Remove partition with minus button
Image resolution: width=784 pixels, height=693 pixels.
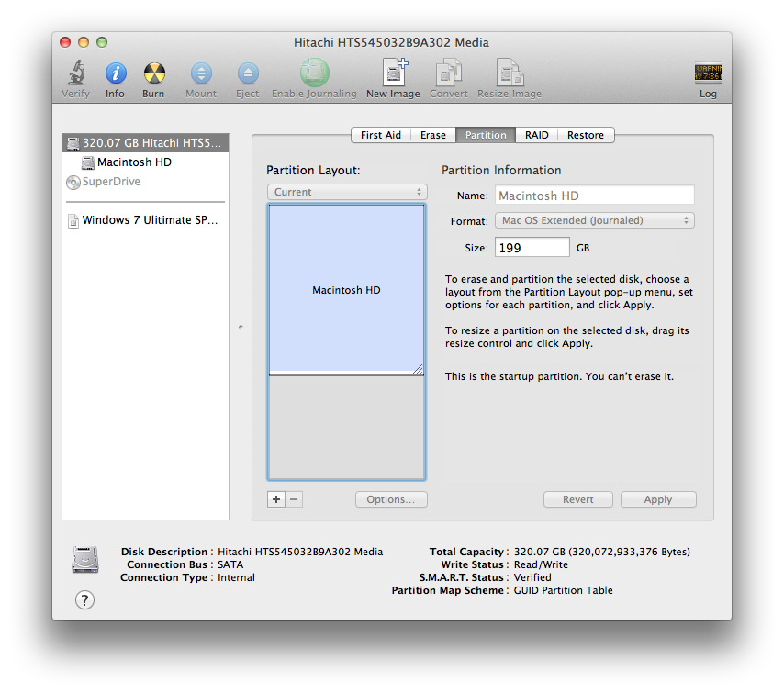click(294, 499)
